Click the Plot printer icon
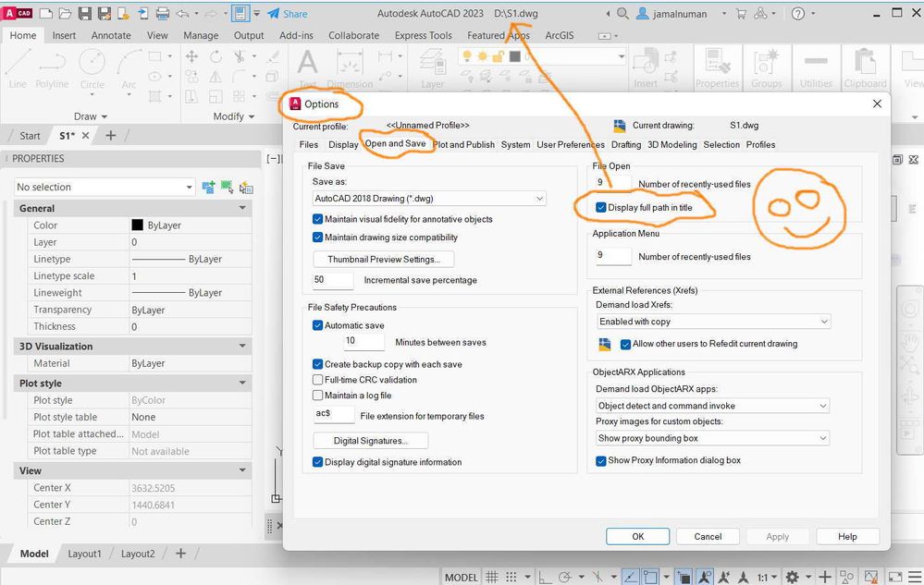This screenshot has height=585, width=924. [163, 13]
